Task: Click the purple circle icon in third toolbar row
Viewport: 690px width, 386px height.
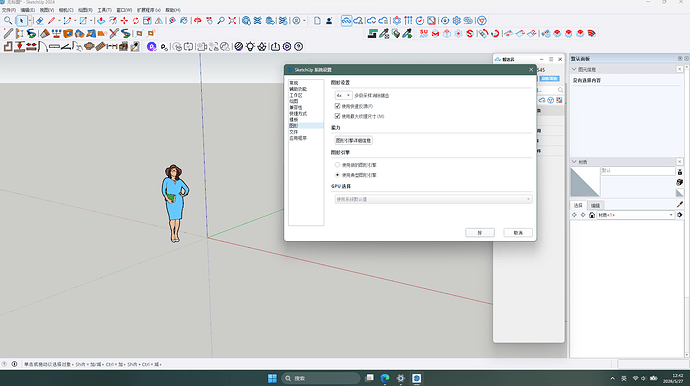Action: (x=151, y=46)
